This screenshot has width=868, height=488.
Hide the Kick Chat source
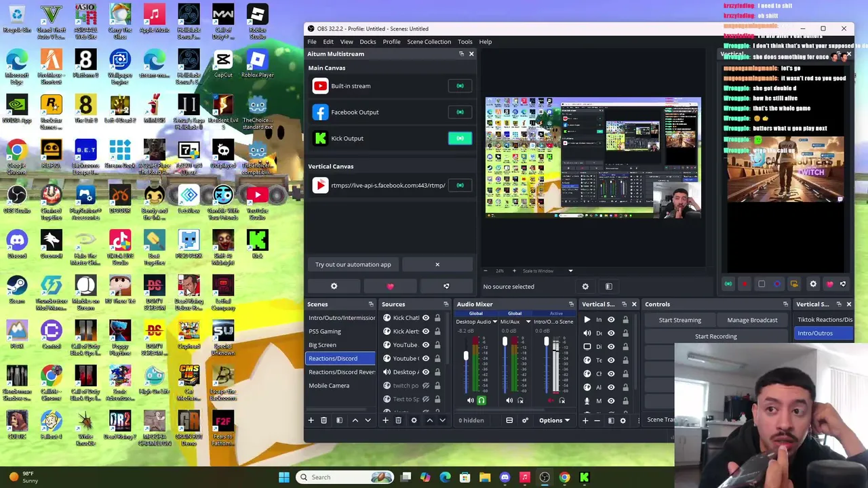click(426, 318)
